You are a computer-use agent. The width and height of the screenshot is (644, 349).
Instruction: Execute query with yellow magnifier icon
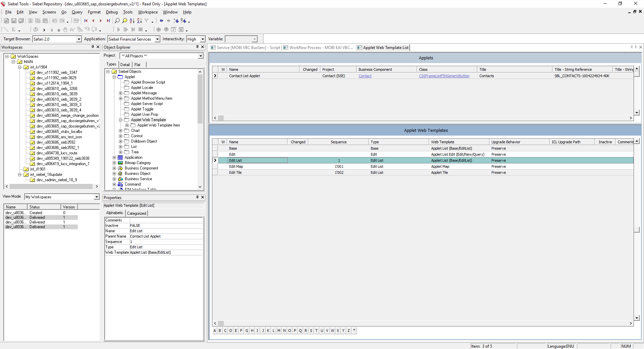pos(124,21)
